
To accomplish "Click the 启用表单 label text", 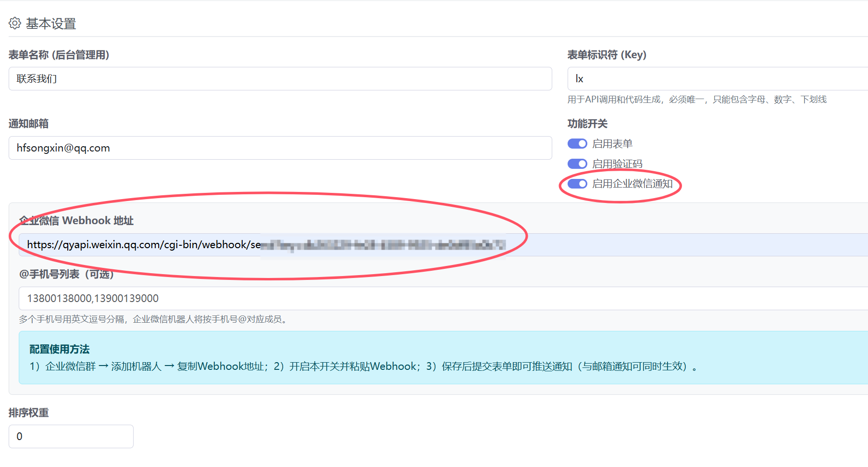I will coord(612,144).
